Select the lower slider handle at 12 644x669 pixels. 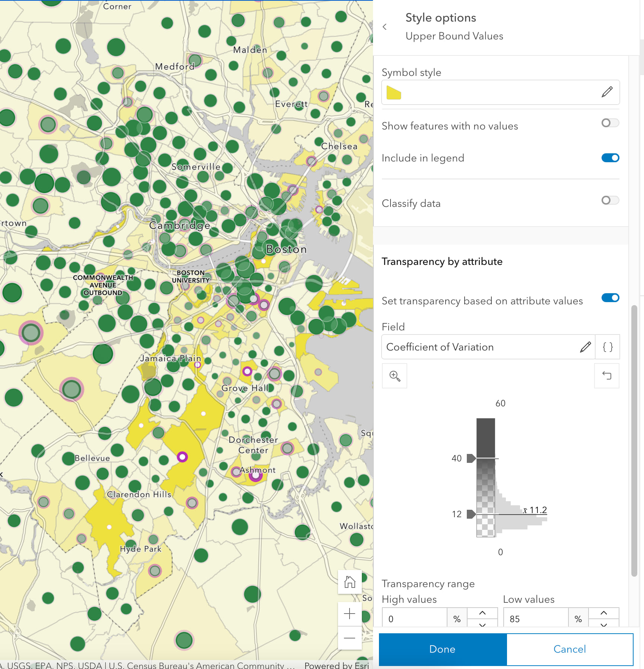point(471,514)
